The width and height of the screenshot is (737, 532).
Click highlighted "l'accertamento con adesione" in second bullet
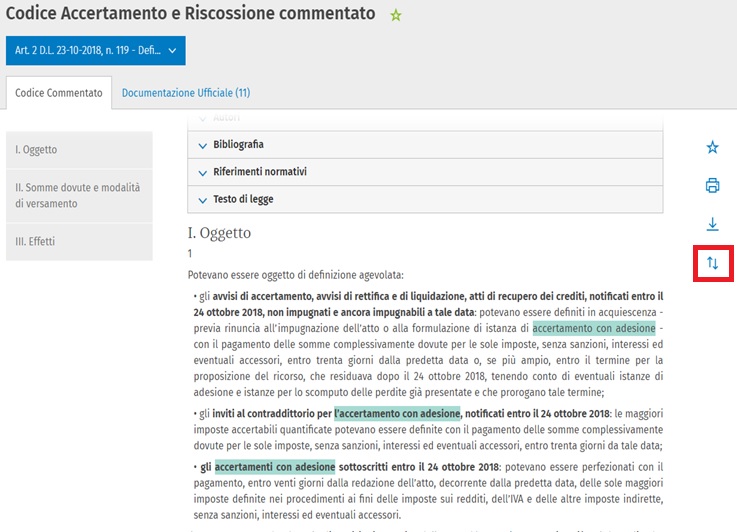tap(397, 413)
